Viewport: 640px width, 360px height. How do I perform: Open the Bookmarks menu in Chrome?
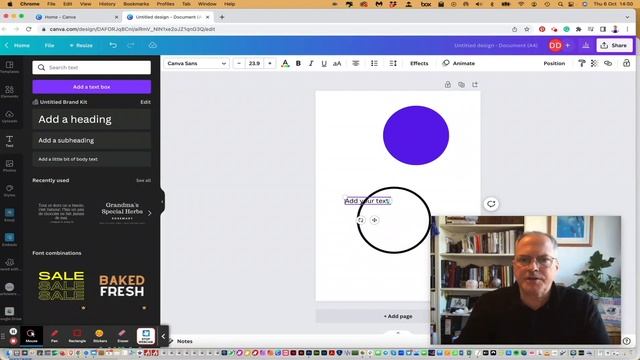click(136, 4)
